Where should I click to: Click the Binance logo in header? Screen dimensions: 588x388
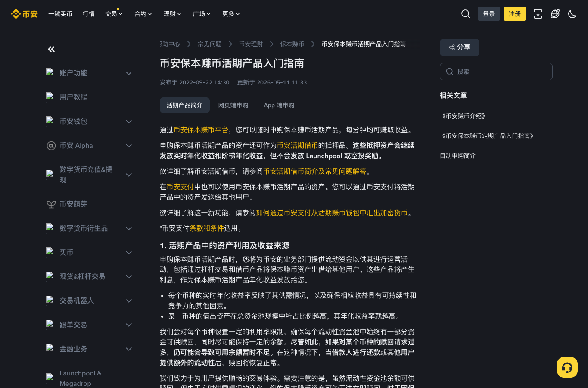point(24,14)
